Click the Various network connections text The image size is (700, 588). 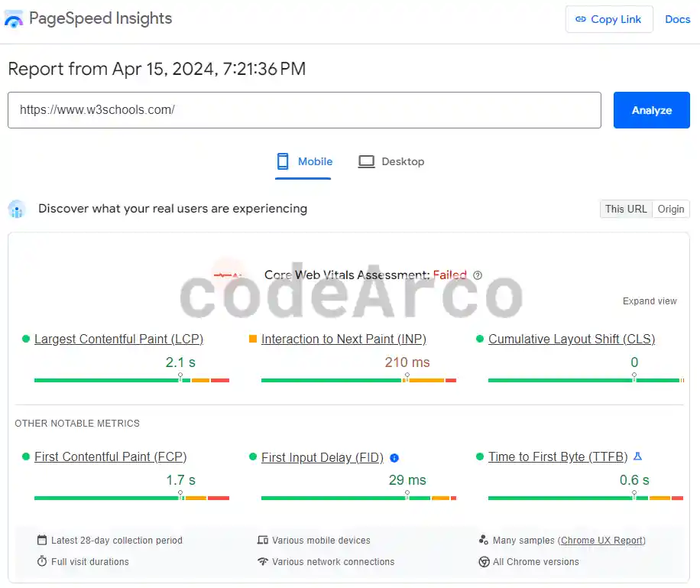tap(333, 562)
